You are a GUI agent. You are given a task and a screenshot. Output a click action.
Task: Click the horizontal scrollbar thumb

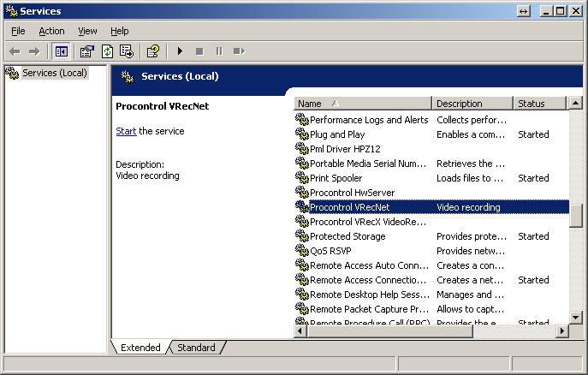389,330
